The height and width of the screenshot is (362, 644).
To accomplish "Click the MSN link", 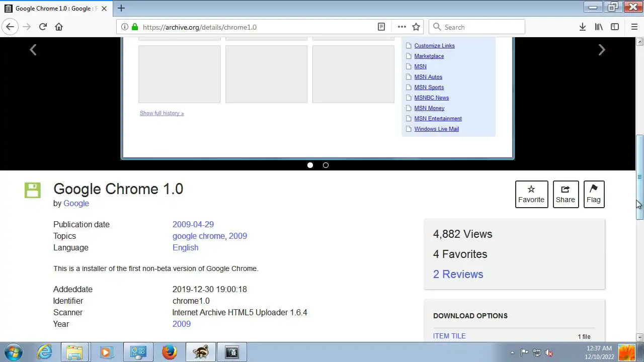I will click(x=420, y=66).
